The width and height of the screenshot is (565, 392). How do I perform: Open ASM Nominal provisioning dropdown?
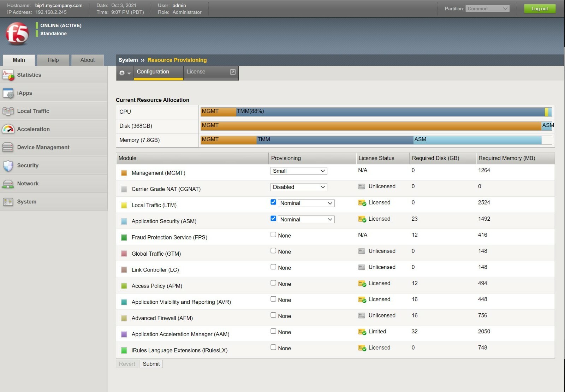(x=306, y=220)
